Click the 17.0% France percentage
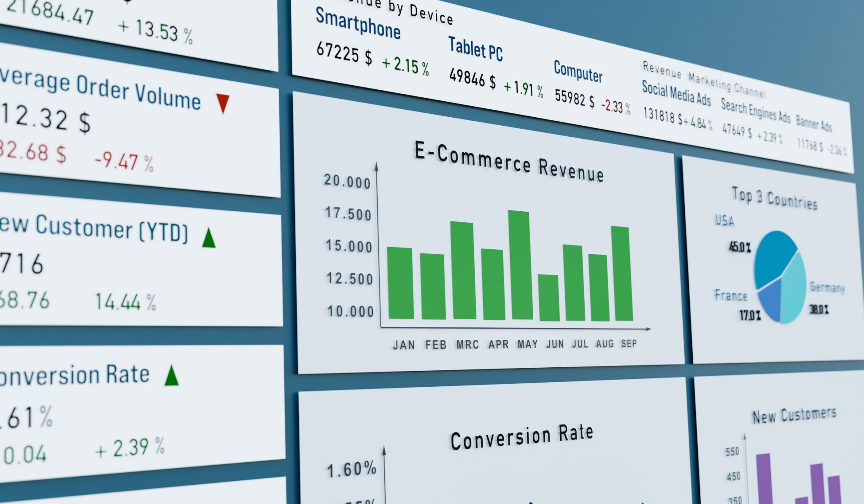Viewport: 864px width, 504px height. coord(750,315)
